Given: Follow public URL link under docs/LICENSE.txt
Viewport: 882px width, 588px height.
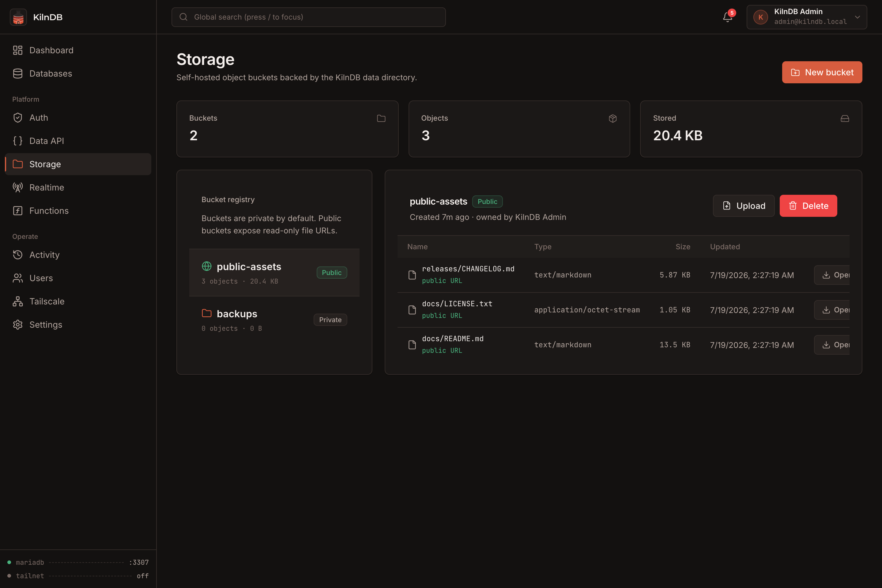Looking at the screenshot, I should pos(442,315).
